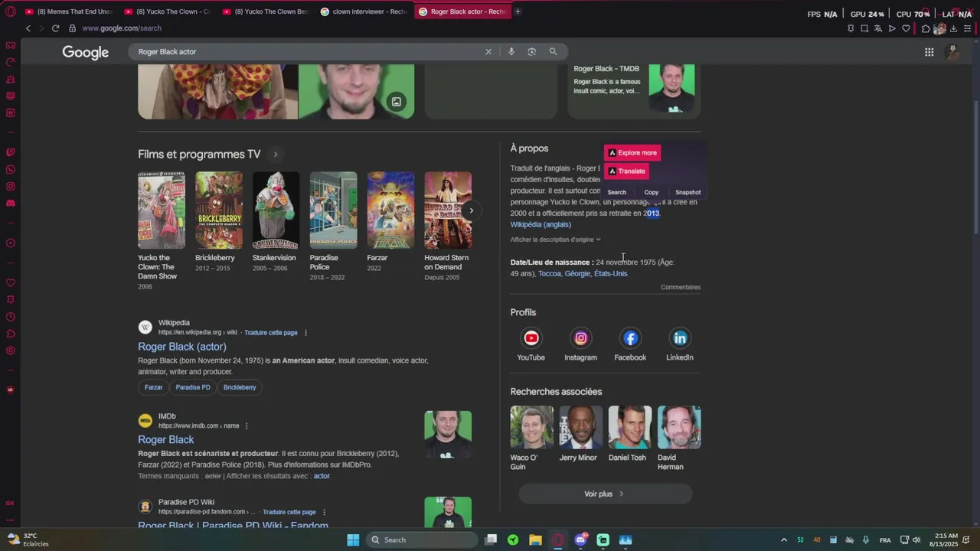Viewport: 980px width, 551px height.
Task: Click the Opera GX logo menu icon
Action: tap(10, 11)
